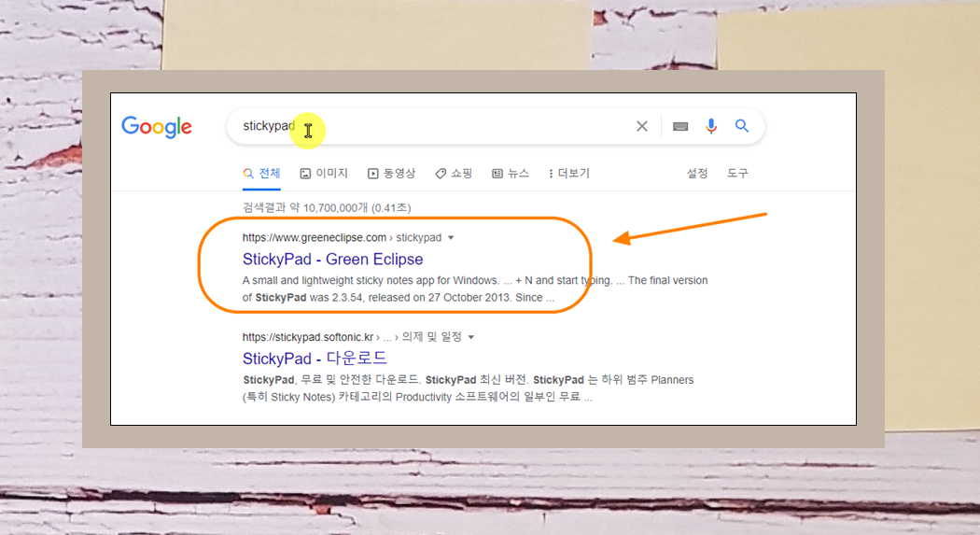Click the greeneclipse.com URL breadcrumb
The image size is (980, 535).
(342, 237)
